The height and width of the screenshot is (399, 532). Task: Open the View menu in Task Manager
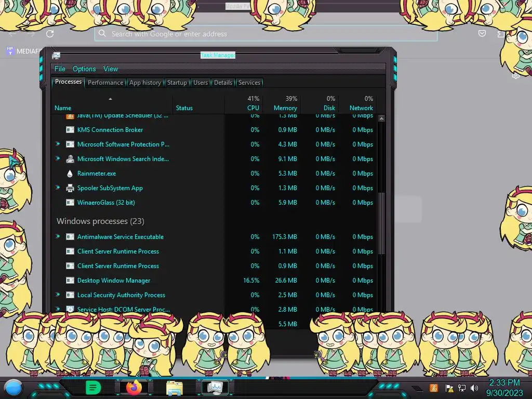[111, 69]
